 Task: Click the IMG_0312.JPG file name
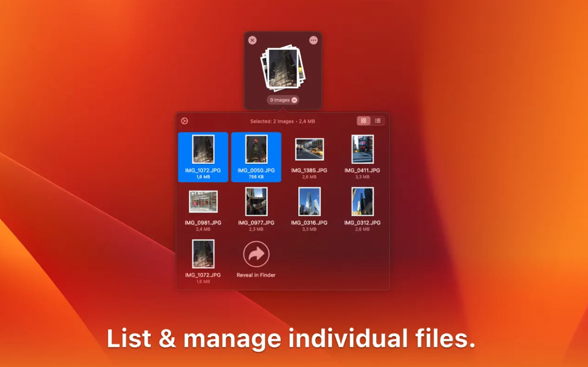coord(362,223)
